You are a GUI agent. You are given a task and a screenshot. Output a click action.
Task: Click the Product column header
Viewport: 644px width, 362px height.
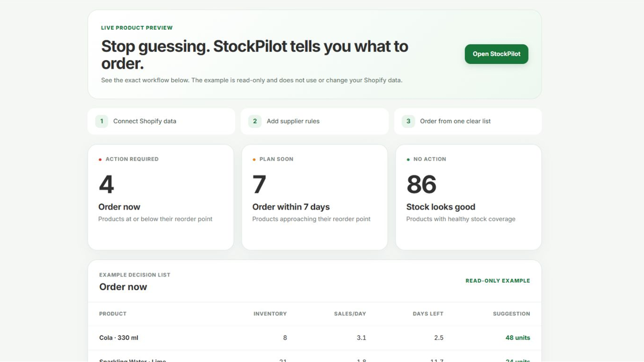(x=113, y=314)
